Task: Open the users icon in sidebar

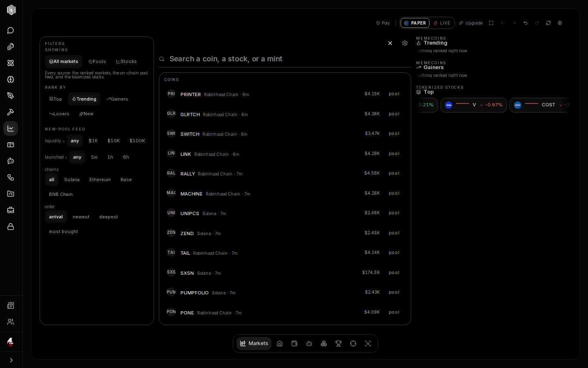Action: coord(11,322)
